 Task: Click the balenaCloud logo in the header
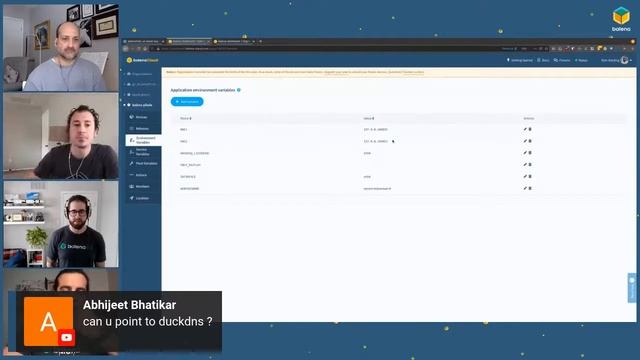pyautogui.click(x=142, y=60)
